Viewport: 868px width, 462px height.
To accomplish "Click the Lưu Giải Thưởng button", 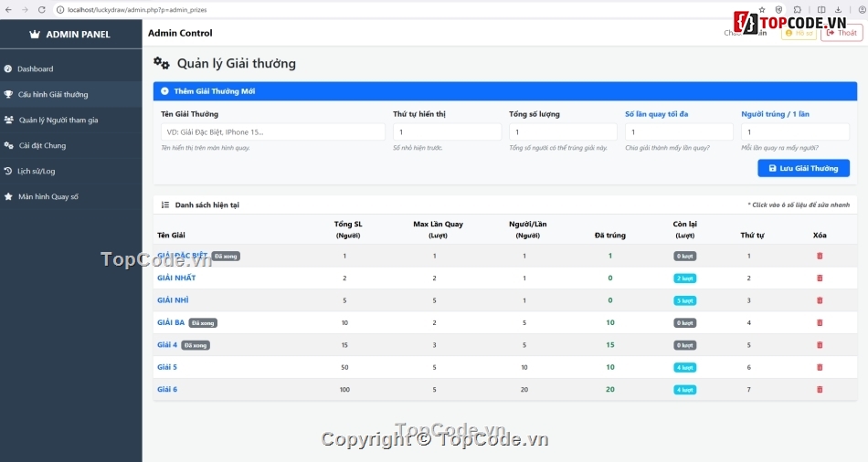I will (x=803, y=168).
